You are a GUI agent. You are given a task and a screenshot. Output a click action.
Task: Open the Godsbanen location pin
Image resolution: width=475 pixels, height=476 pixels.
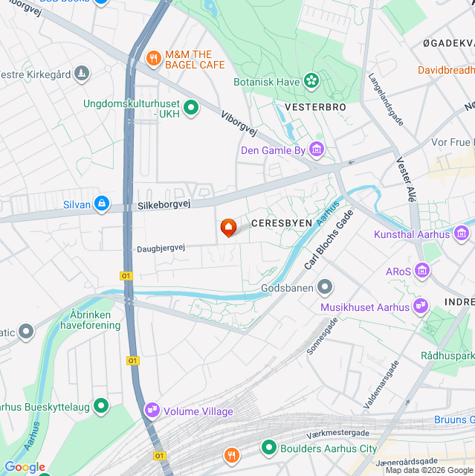pyautogui.click(x=325, y=287)
